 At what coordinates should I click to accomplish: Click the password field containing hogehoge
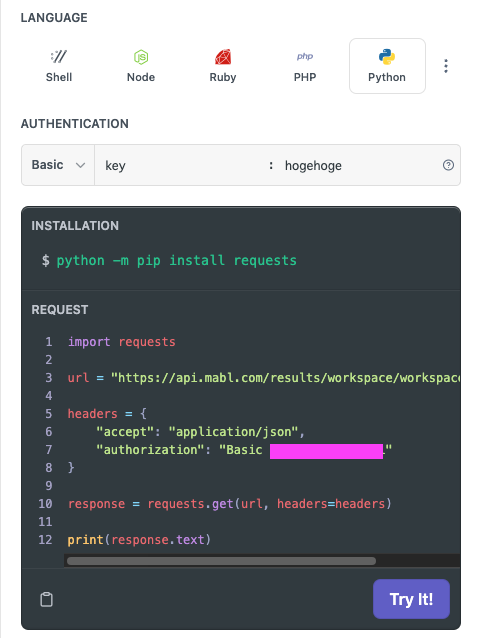(358, 165)
